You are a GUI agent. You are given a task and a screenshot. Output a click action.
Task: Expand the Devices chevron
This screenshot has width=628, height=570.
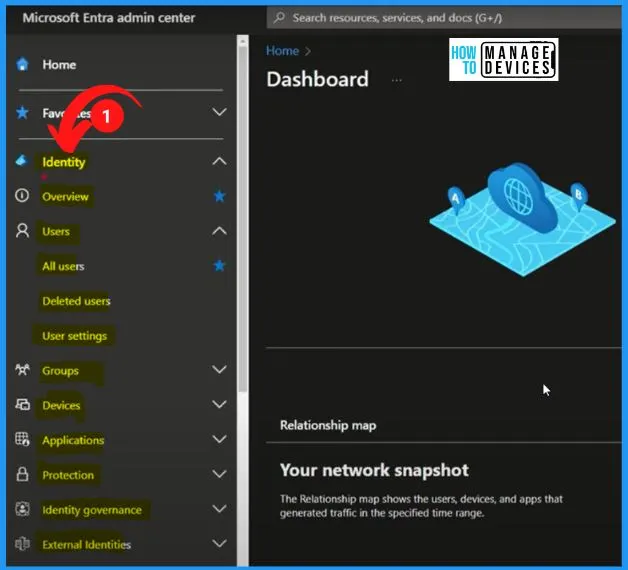click(x=219, y=404)
